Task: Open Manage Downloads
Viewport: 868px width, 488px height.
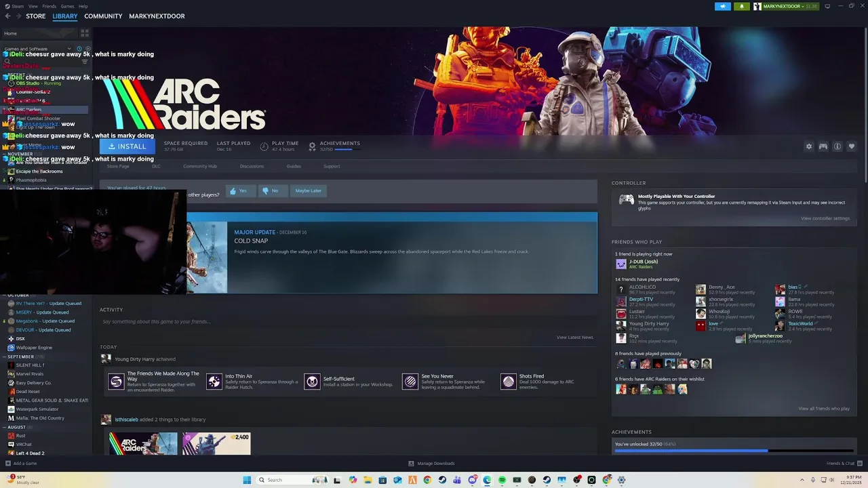Action: [431, 464]
